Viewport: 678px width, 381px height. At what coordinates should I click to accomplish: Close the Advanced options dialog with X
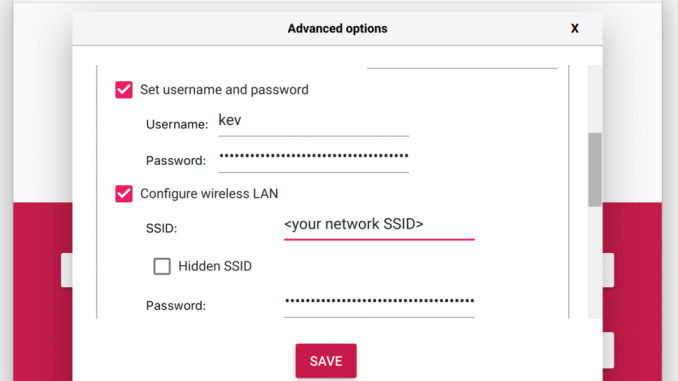point(574,29)
